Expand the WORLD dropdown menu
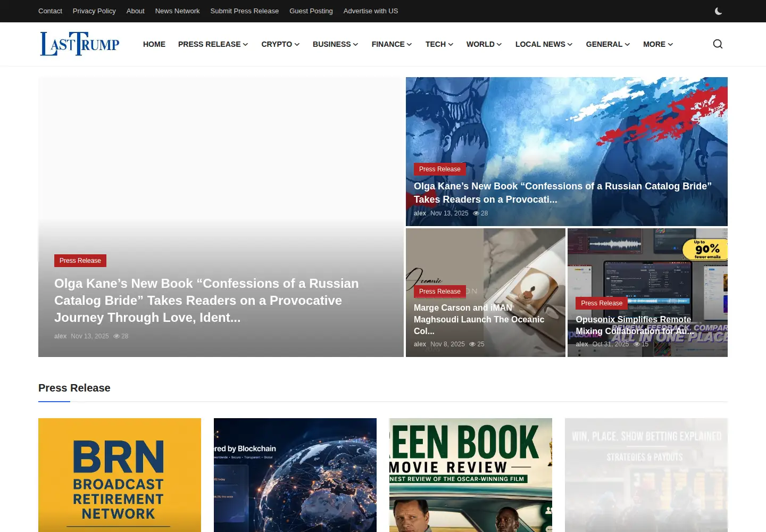The width and height of the screenshot is (766, 532). pyautogui.click(x=484, y=44)
